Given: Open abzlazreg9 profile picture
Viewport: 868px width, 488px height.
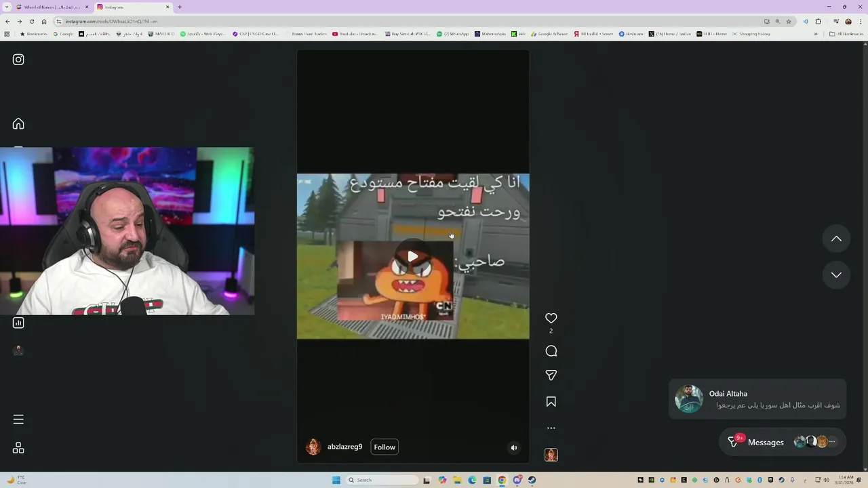Looking at the screenshot, I should [313, 447].
